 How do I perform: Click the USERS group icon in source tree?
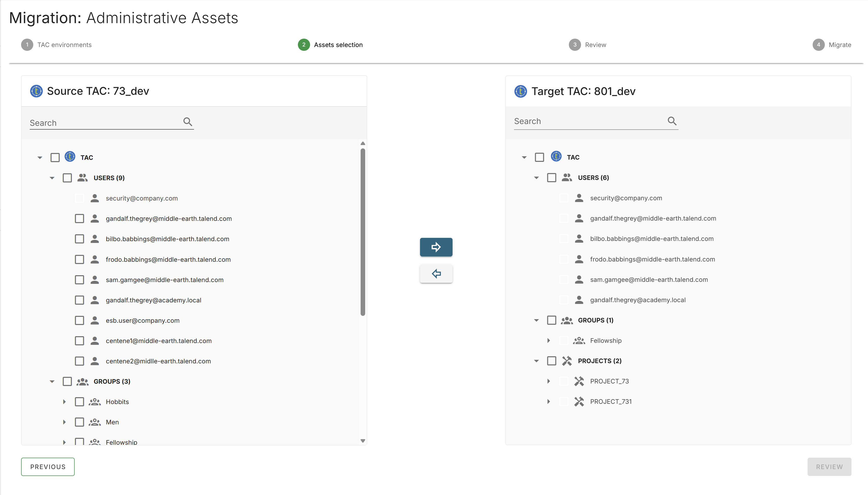click(83, 177)
